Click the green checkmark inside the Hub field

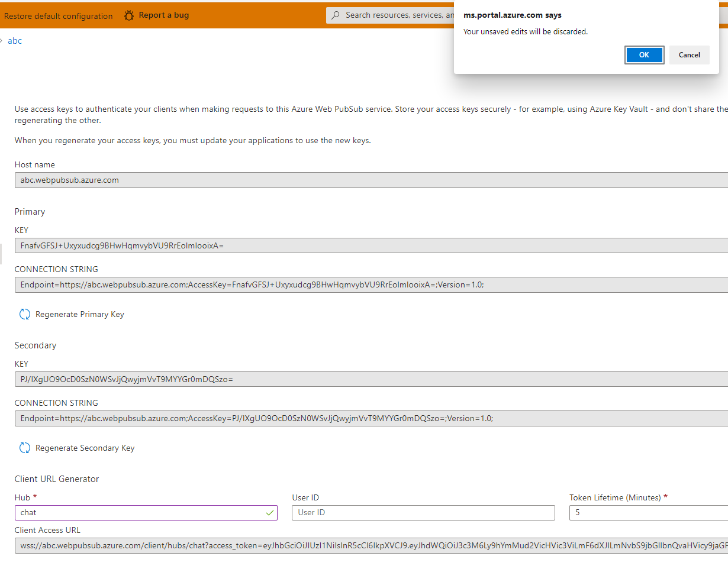[270, 513]
